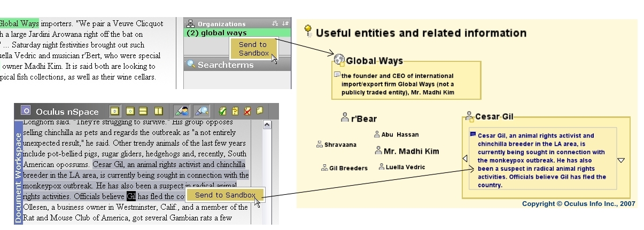Image resolution: width=644 pixels, height=230 pixels.
Task: Click the Searchterms magnifier icon
Action: (191, 65)
